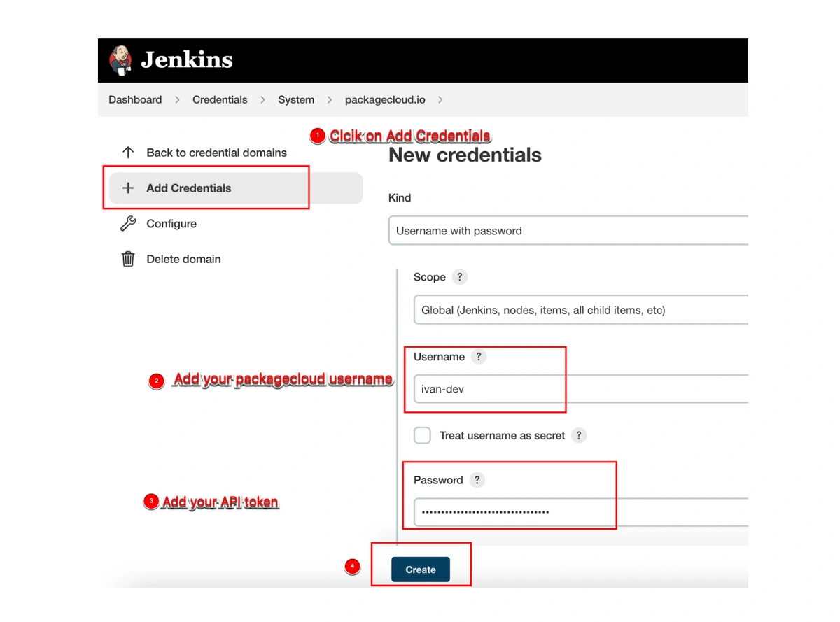Expand the chevron after Credentials breadcrumb

(x=262, y=100)
